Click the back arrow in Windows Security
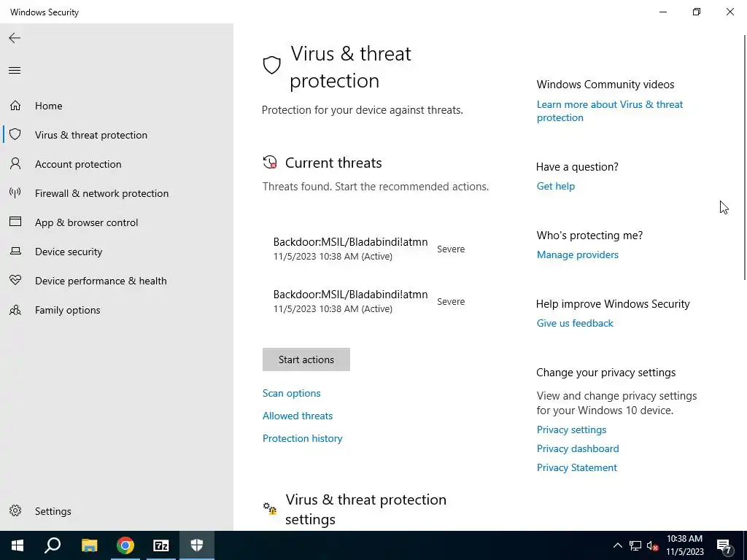This screenshot has height=560, width=747. [x=15, y=38]
